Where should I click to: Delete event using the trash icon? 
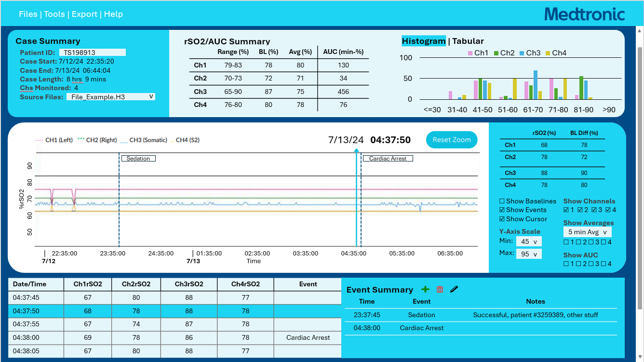[440, 289]
